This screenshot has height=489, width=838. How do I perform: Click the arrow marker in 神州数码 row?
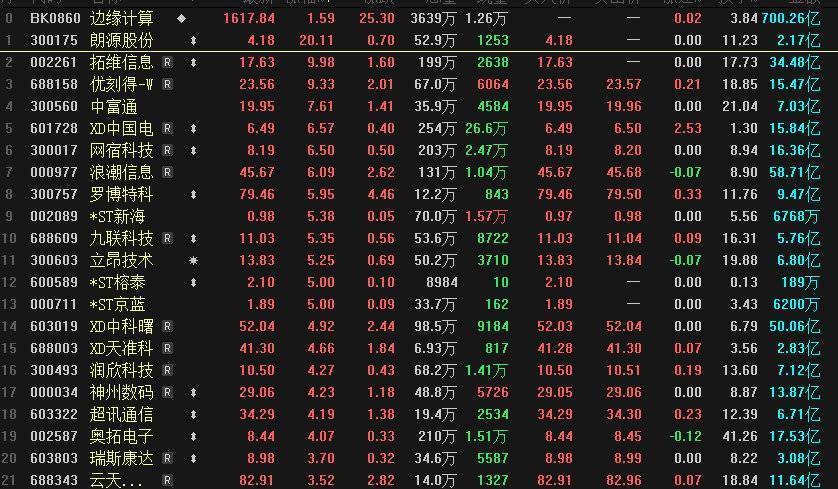click(193, 392)
